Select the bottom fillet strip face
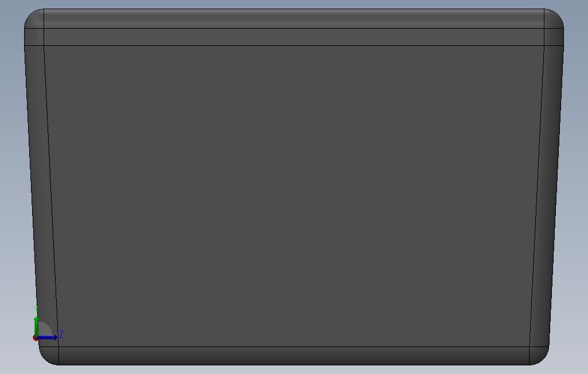This screenshot has height=374, width=588. (294, 356)
